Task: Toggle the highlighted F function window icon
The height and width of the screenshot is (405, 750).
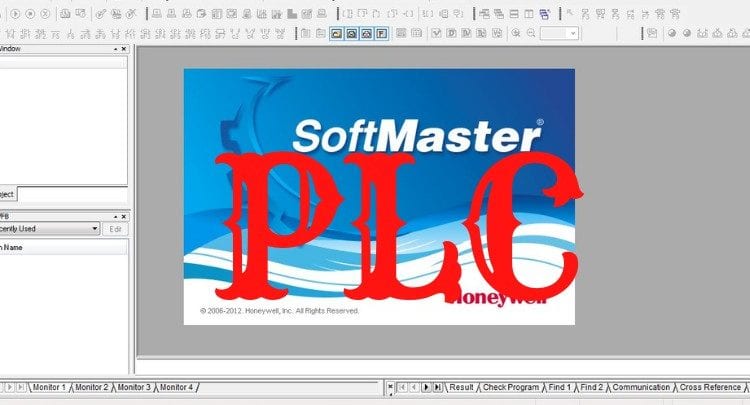Action: tap(381, 33)
